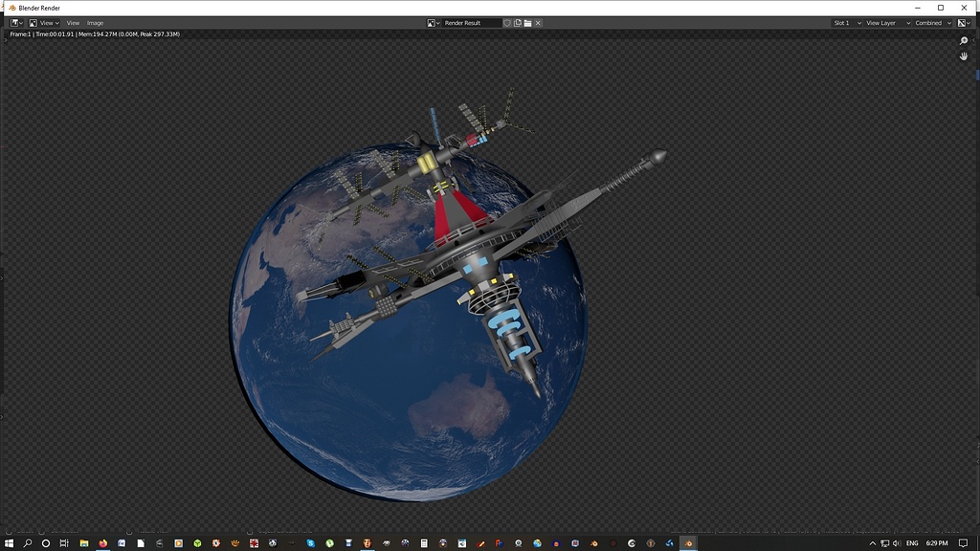
Task: Open the Windows Start menu
Action: [x=9, y=543]
